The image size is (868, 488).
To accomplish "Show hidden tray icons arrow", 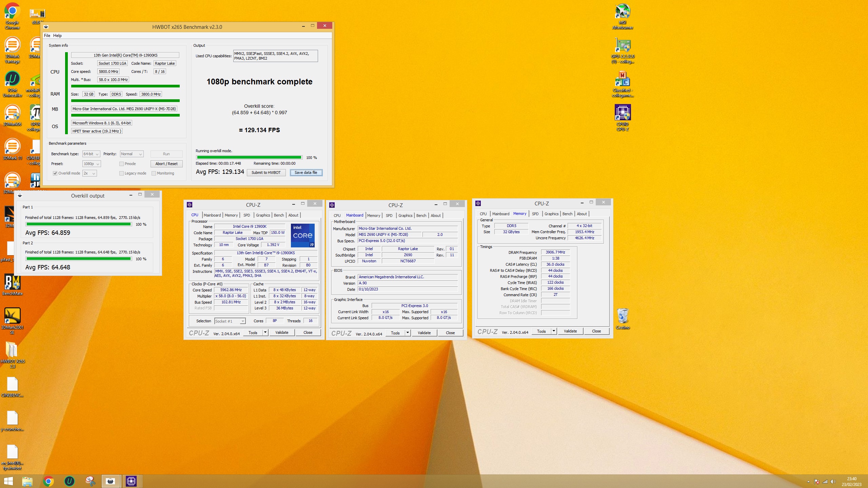I will 808,482.
